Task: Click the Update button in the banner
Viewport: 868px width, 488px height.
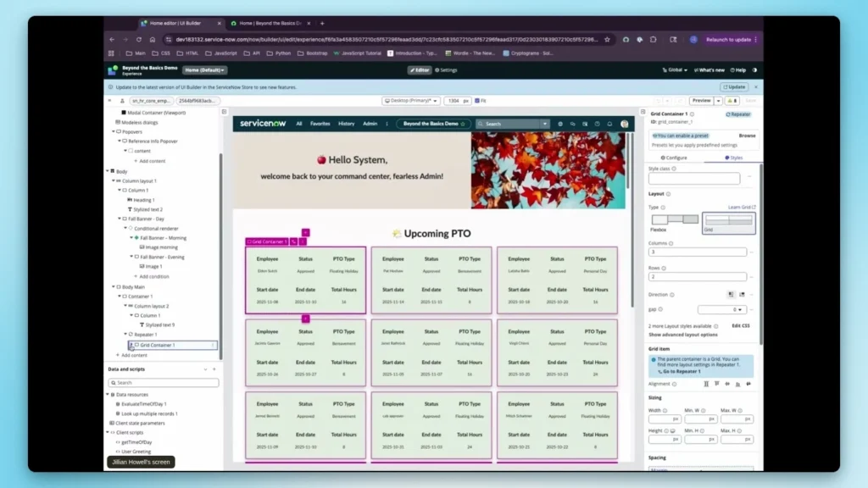Action: point(736,86)
